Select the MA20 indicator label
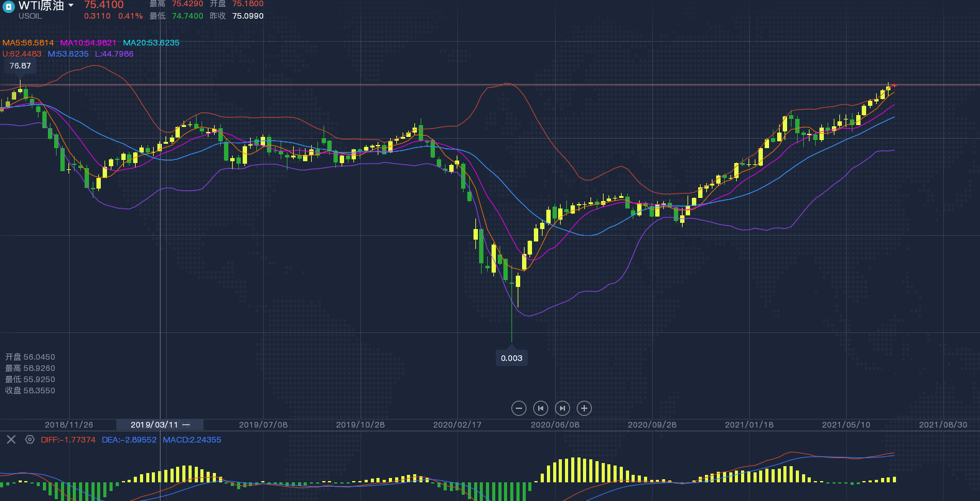 click(151, 43)
